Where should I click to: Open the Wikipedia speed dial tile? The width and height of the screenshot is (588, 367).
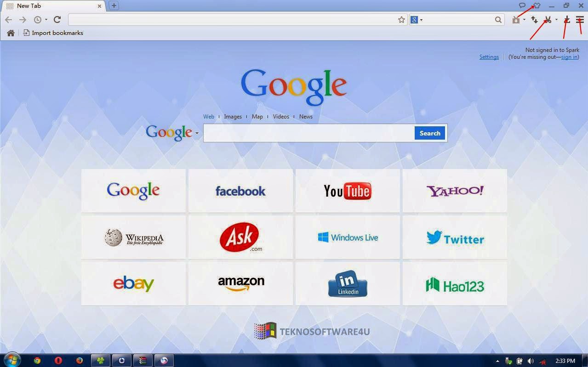pos(133,237)
